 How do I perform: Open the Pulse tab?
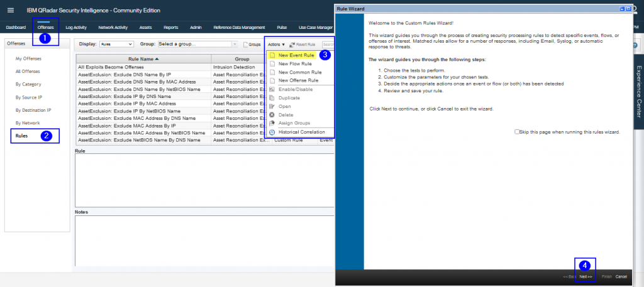[282, 28]
